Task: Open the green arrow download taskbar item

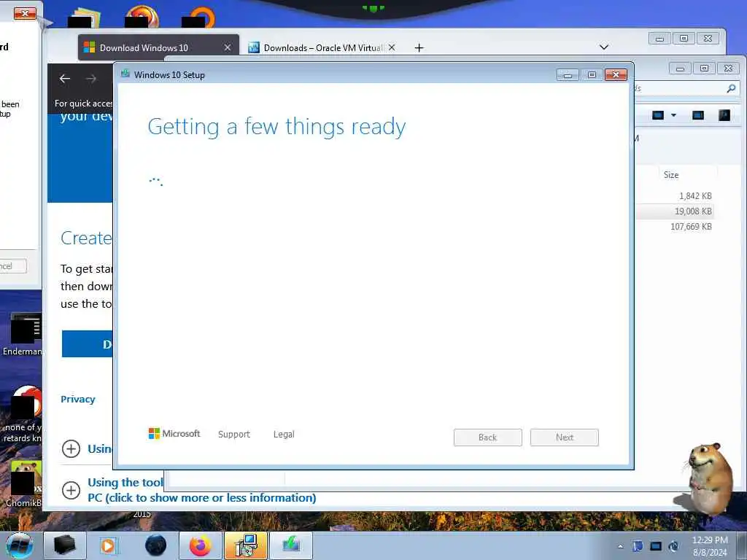Action: point(291,545)
